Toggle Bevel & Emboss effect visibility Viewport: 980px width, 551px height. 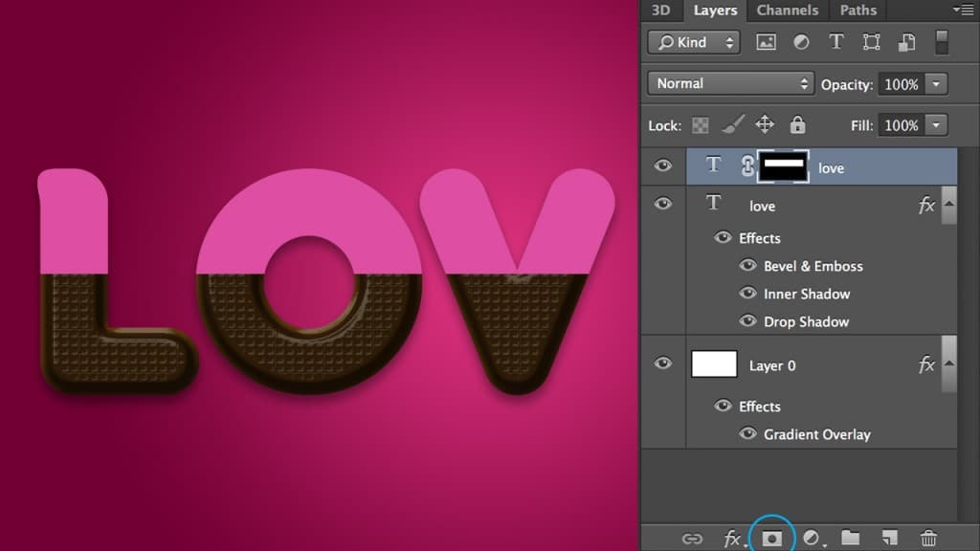[747, 266]
